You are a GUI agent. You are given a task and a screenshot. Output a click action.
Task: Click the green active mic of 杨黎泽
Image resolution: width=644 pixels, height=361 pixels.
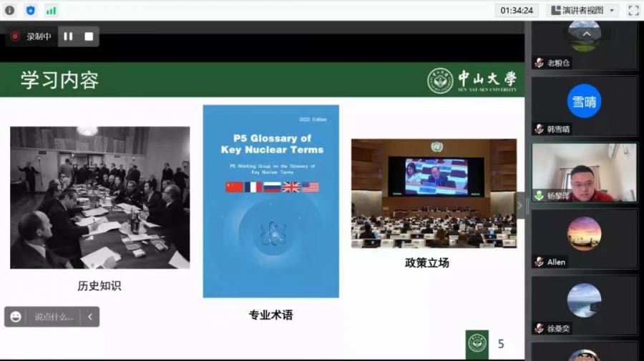pyautogui.click(x=539, y=195)
